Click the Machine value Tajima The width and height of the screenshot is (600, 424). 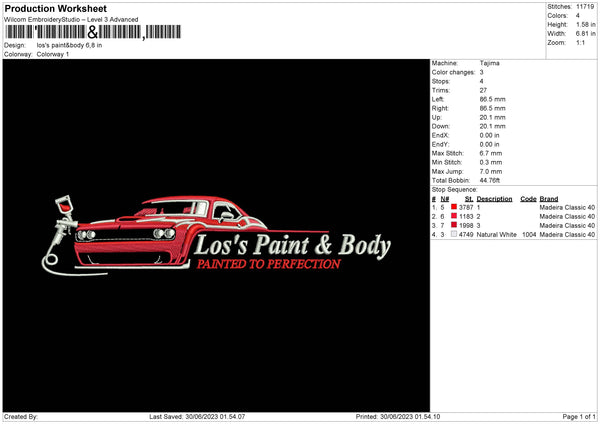[x=489, y=63]
